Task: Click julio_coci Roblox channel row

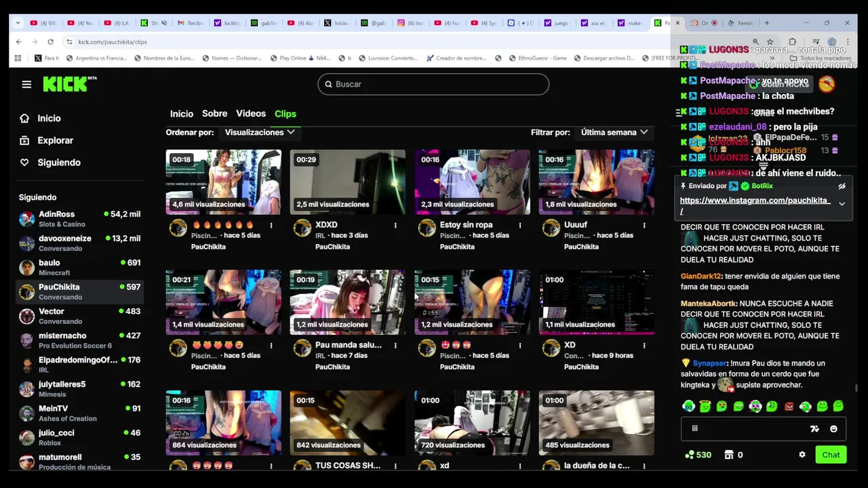Action: (79, 437)
